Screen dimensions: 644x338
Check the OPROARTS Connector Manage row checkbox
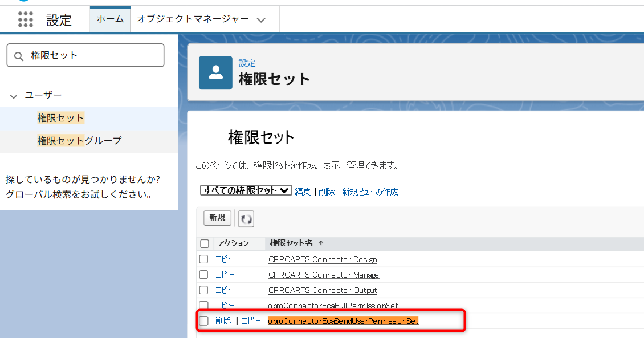click(203, 274)
